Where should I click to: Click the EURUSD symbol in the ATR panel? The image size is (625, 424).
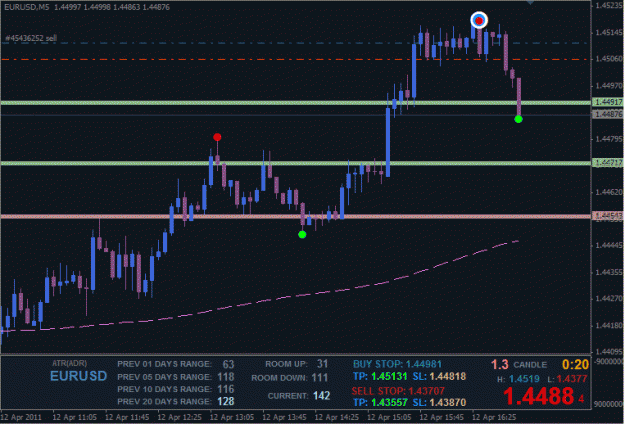pyautogui.click(x=79, y=376)
